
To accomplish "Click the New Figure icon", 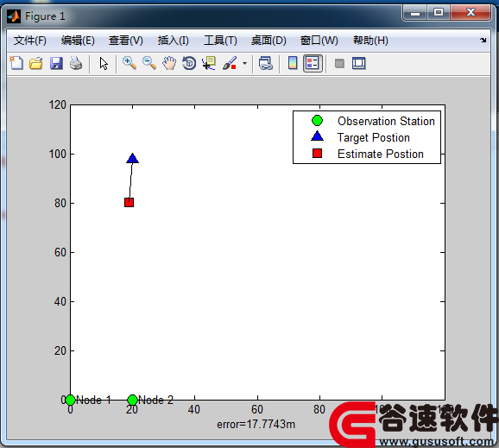I will tap(16, 63).
